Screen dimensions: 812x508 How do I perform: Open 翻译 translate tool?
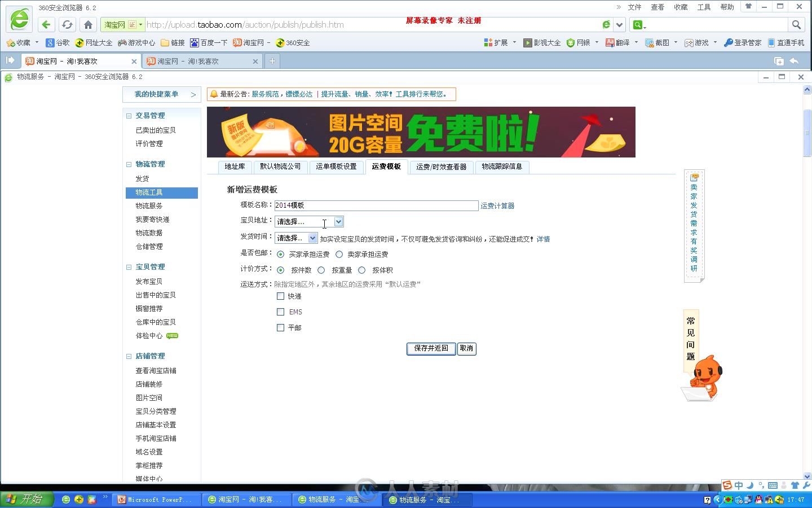coord(617,43)
